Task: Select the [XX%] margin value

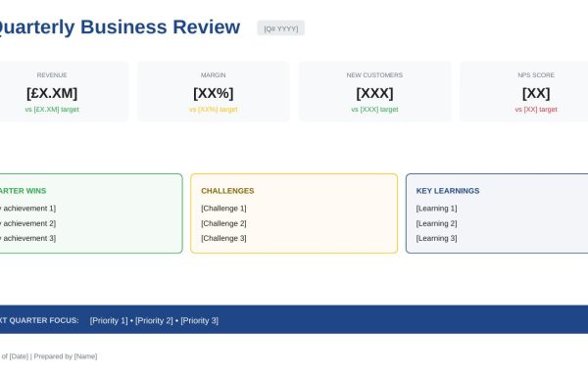Action: point(214,93)
